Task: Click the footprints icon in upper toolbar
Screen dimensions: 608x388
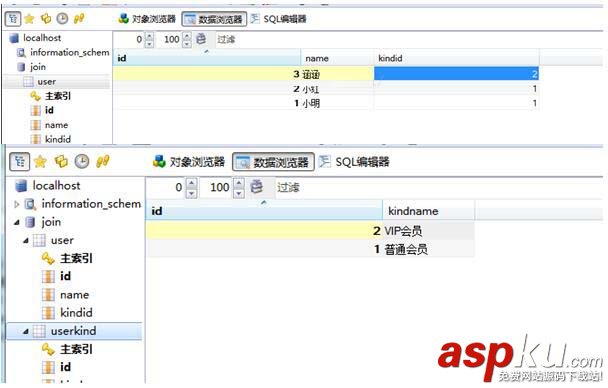Action: pyautogui.click(x=79, y=18)
